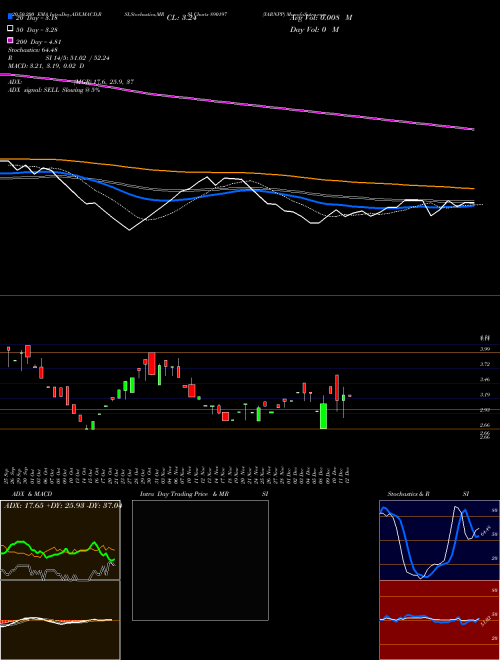
Task: Click the 'ADX & MACD' panel title
Action: [x=32, y=494]
